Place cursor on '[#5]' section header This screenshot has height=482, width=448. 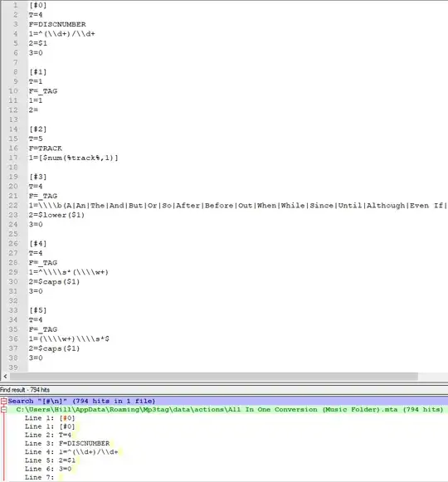[38, 310]
